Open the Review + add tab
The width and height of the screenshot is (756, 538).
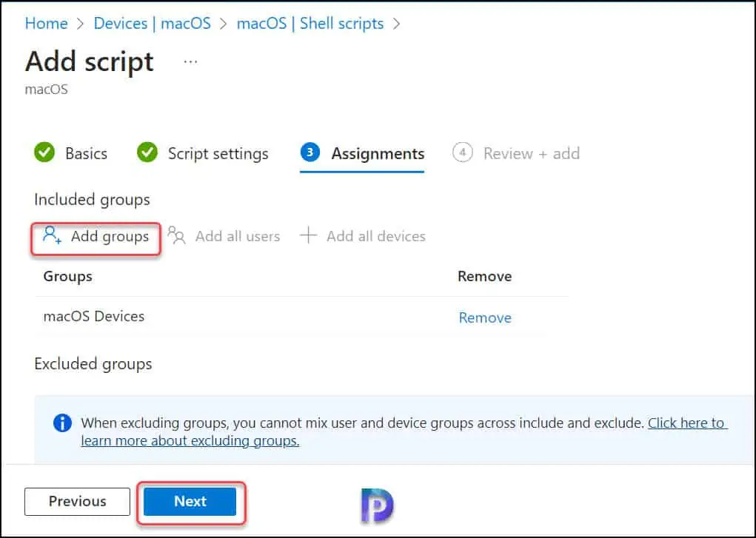click(x=532, y=153)
